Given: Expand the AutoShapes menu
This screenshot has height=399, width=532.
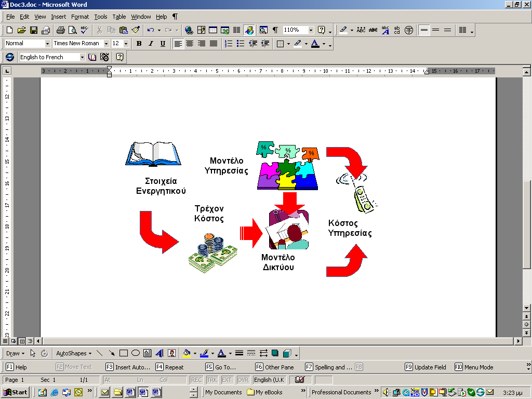Looking at the screenshot, I should 74,353.
